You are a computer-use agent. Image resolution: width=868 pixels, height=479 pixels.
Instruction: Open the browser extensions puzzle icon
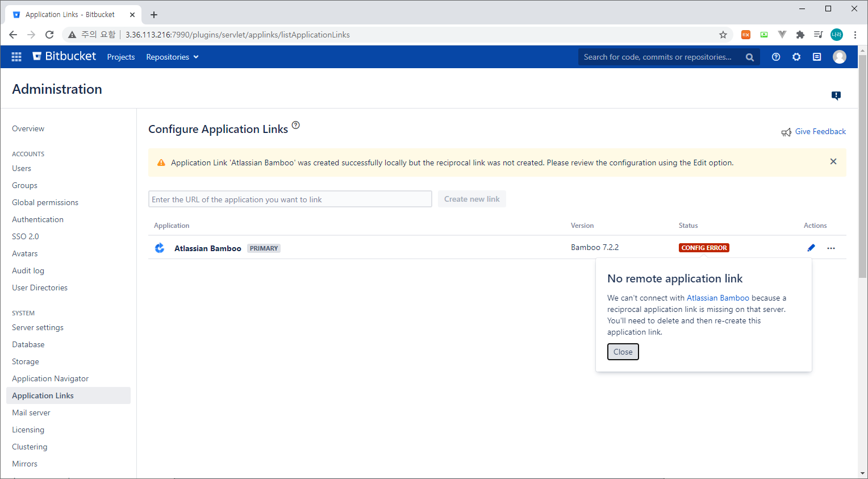(x=800, y=35)
